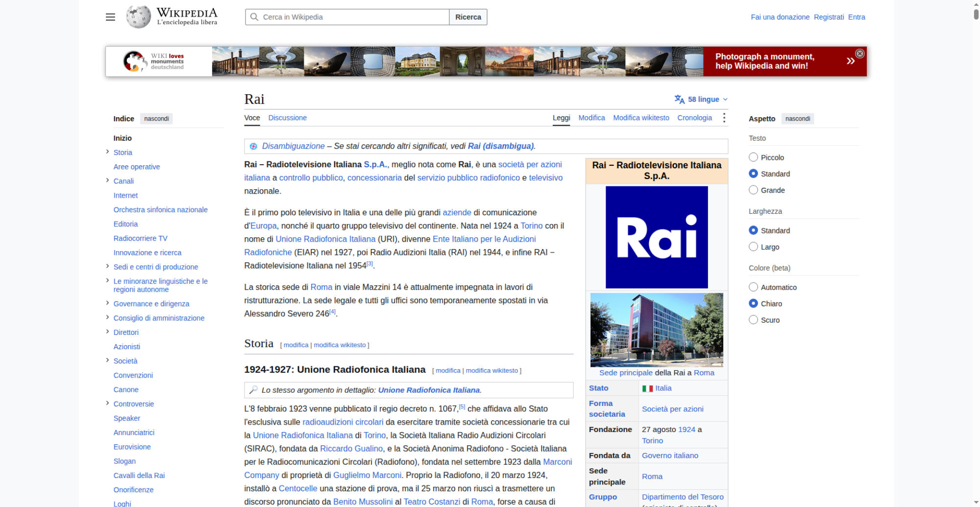Switch to the Discussione tab
Screen dimensions: 980x507
[x=287, y=118]
